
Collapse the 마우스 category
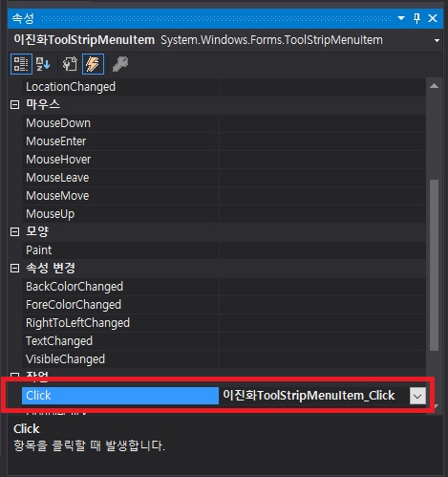click(14, 104)
